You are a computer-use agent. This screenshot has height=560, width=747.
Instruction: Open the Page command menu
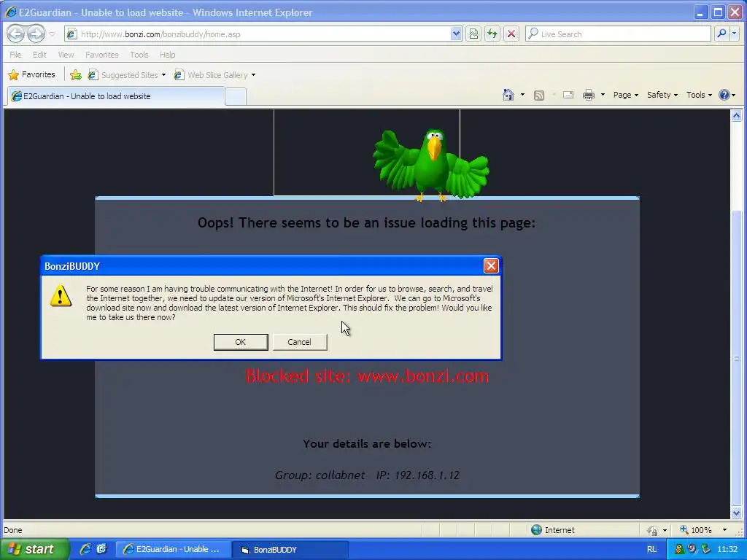coord(625,95)
